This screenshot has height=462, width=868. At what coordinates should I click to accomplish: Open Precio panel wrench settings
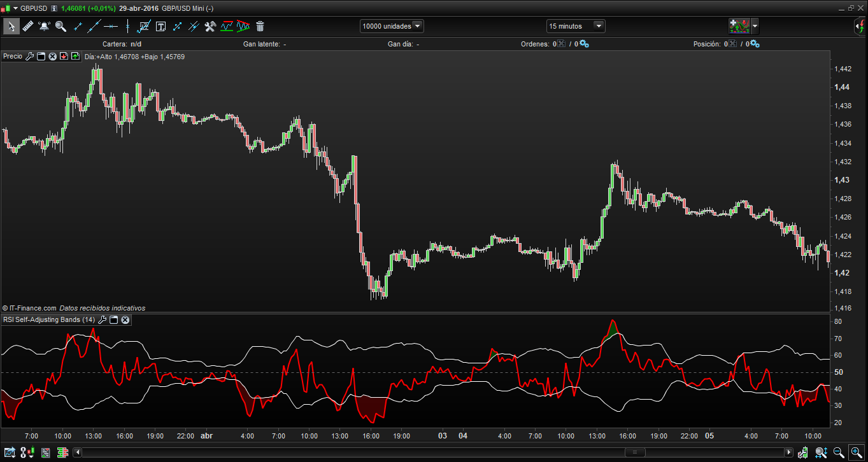[29, 57]
